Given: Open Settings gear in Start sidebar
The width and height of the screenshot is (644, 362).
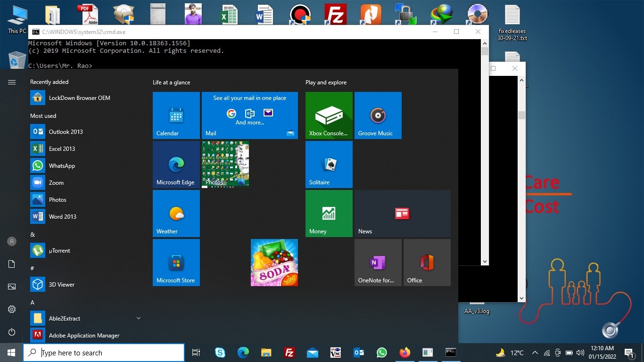Looking at the screenshot, I should click(x=12, y=309).
